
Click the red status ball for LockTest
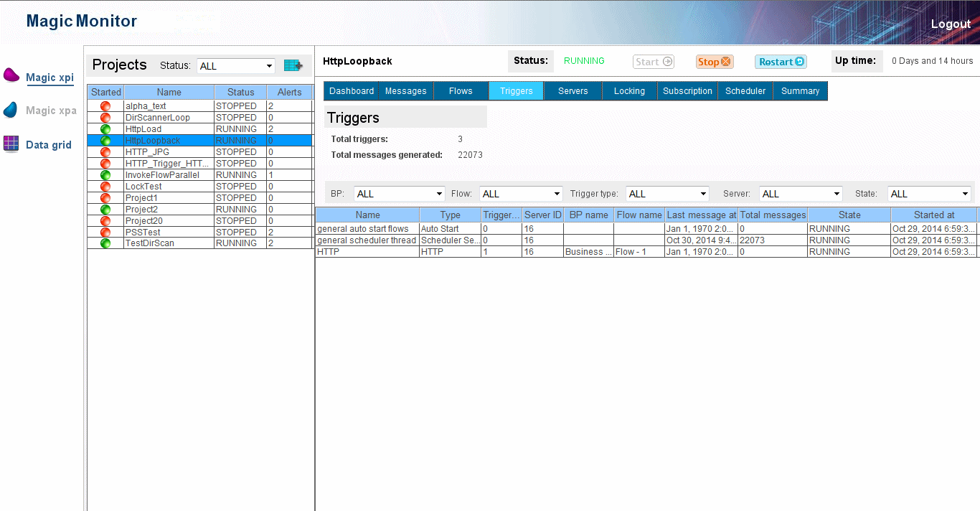click(105, 187)
